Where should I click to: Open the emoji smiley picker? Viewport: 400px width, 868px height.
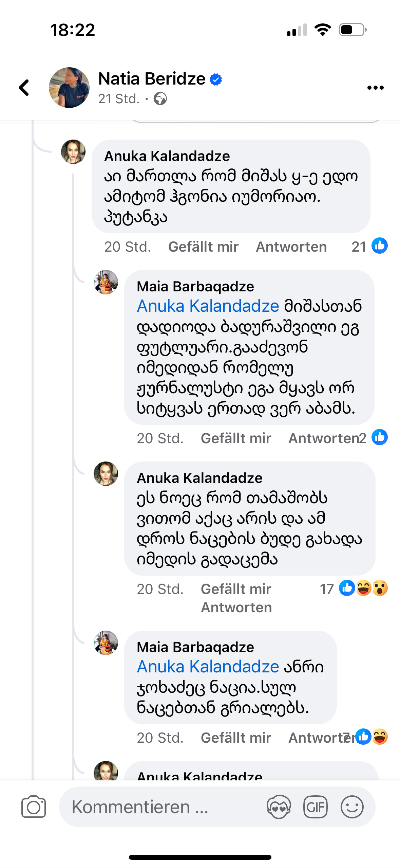click(x=352, y=807)
